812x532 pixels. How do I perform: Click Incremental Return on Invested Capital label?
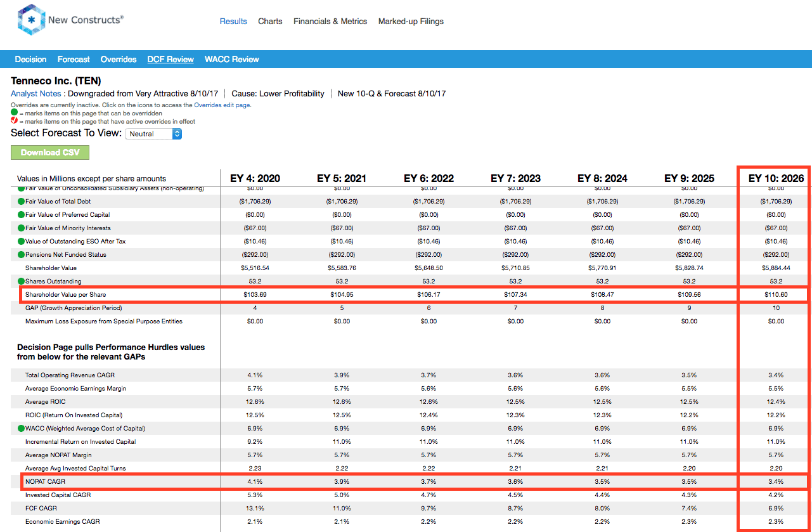coord(81,442)
